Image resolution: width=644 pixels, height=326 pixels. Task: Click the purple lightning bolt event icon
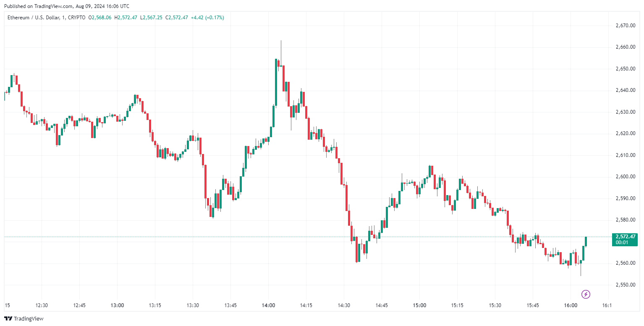click(x=586, y=294)
